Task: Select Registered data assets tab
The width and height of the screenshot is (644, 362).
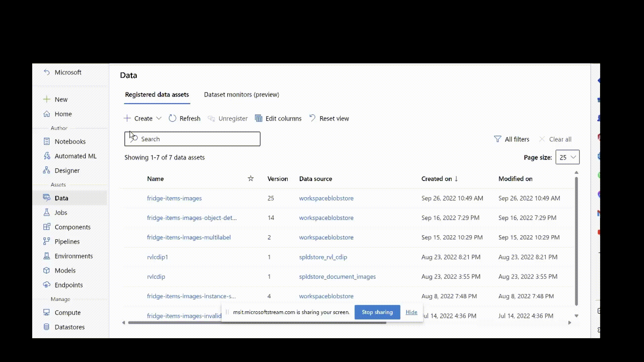Action: point(157,94)
